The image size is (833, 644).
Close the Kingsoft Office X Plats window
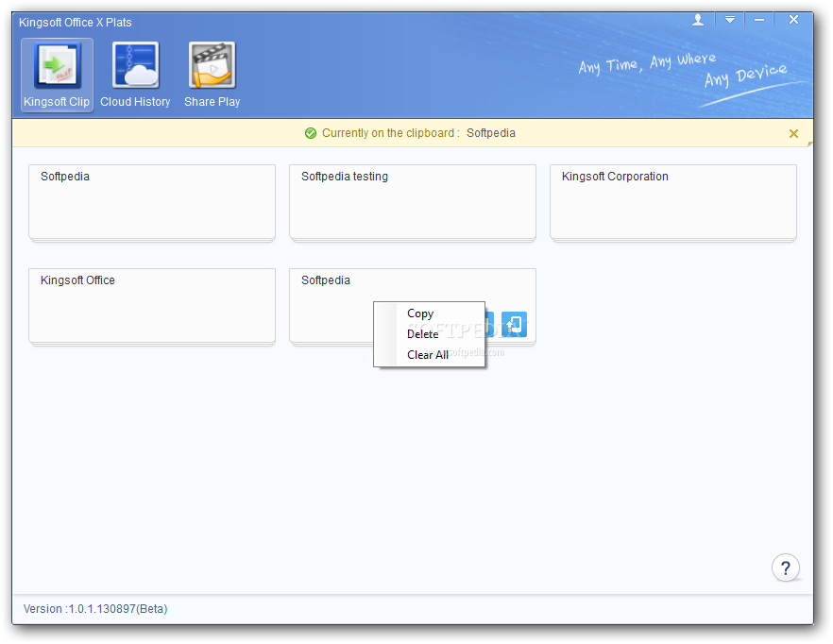pos(793,20)
